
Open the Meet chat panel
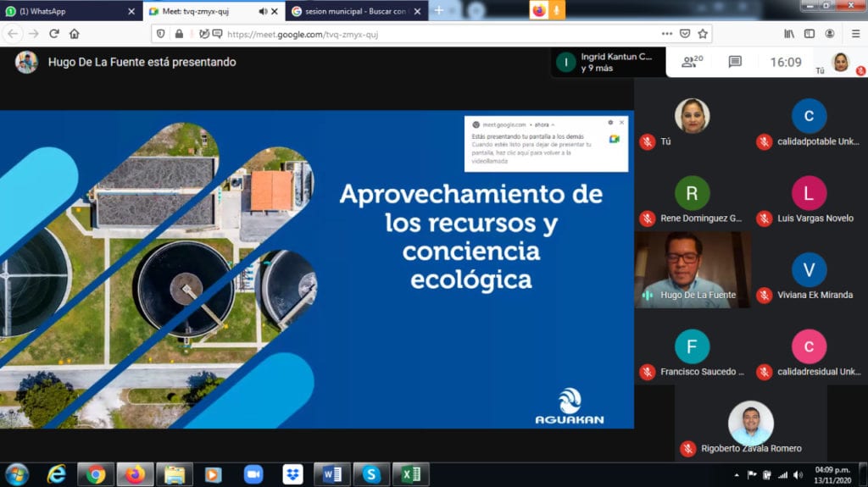coord(735,62)
